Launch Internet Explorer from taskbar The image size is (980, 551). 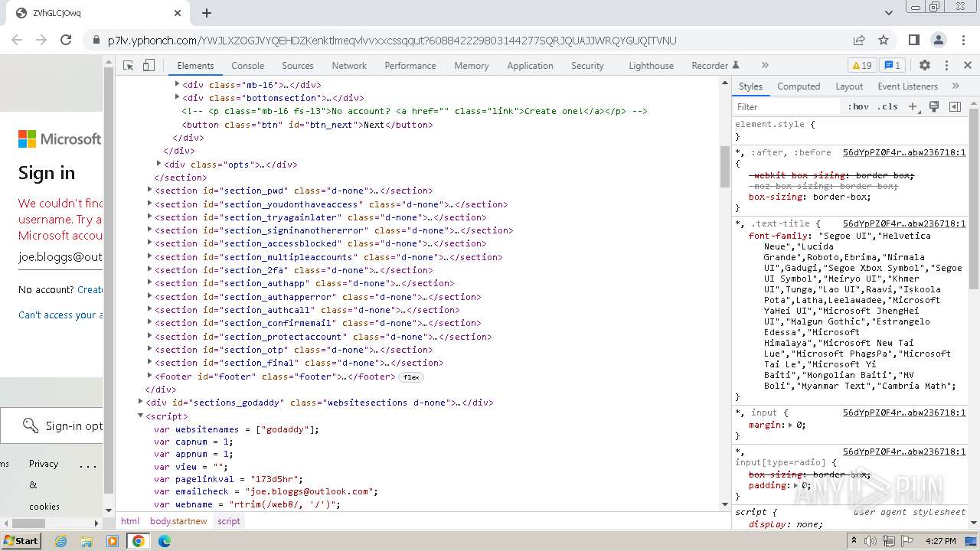[x=60, y=541]
